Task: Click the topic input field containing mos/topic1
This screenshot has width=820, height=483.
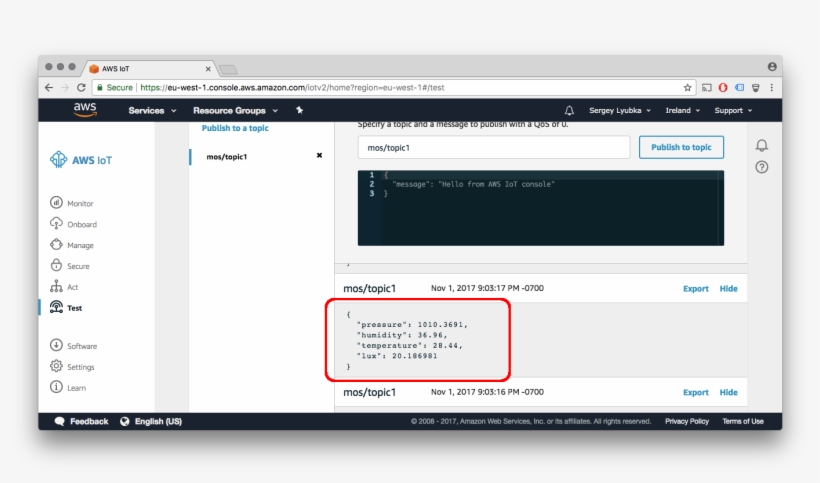Action: coord(494,147)
